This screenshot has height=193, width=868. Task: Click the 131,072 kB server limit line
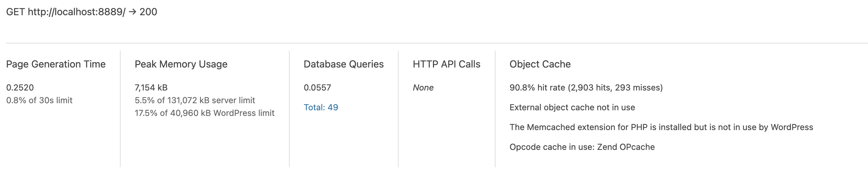pyautogui.click(x=195, y=100)
